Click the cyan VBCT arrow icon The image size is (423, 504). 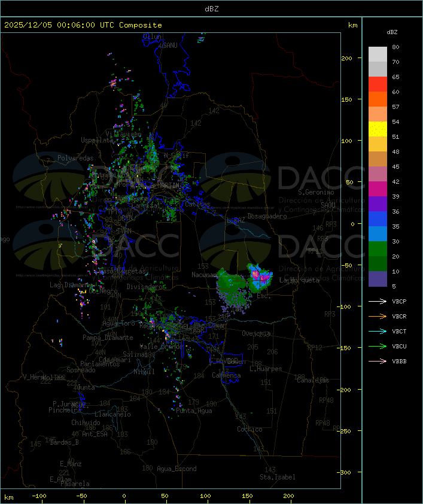click(x=378, y=331)
